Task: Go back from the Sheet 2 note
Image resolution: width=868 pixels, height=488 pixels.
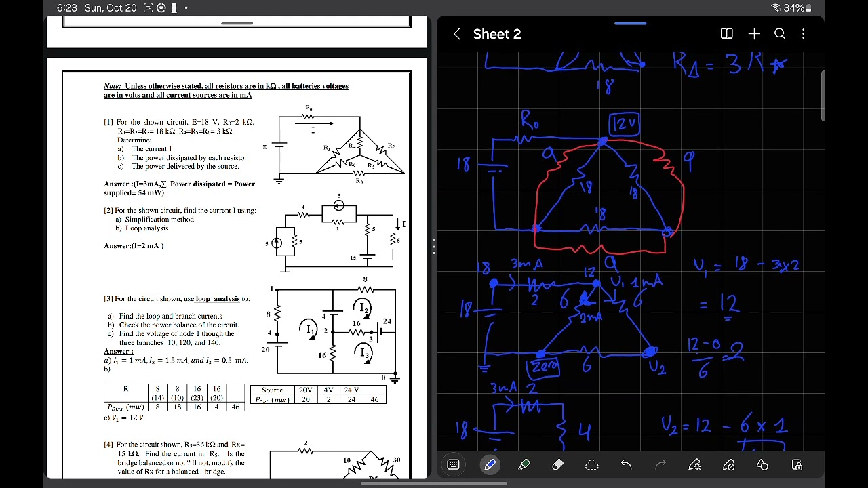Action: pos(457,34)
